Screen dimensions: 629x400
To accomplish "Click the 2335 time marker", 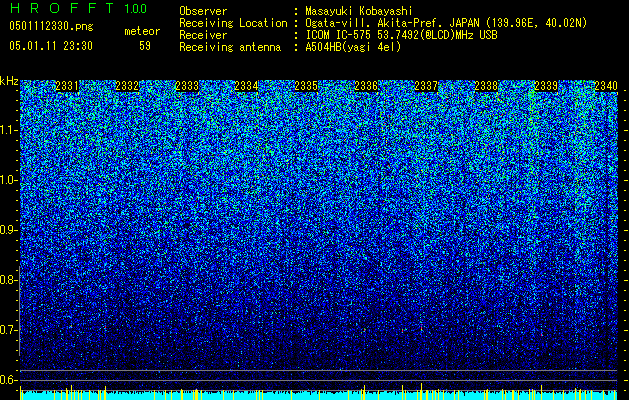I will point(306,86).
